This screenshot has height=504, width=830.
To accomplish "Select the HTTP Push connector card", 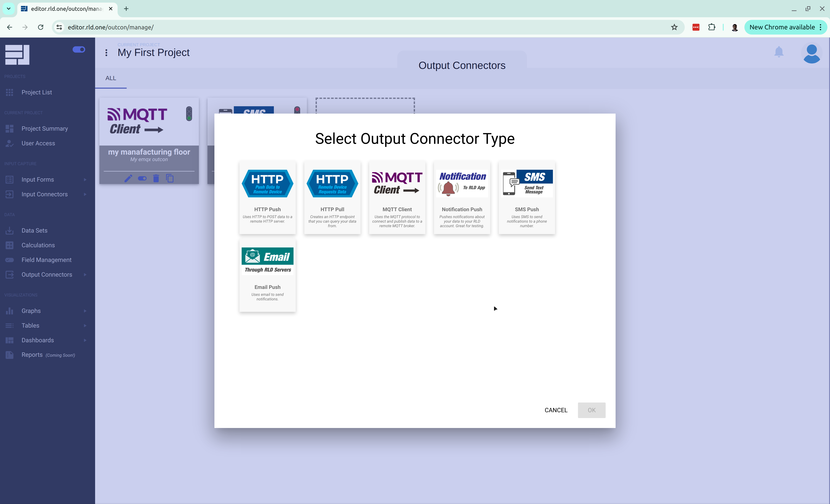I will 267,198.
